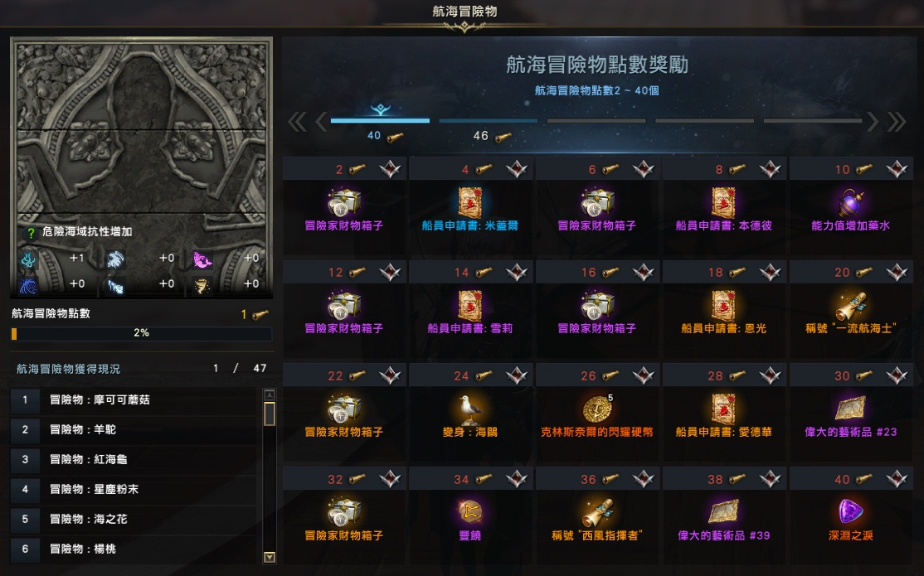The height and width of the screenshot is (576, 924).
Task: Jump to last reward page with double right arrow
Action: coord(897,122)
